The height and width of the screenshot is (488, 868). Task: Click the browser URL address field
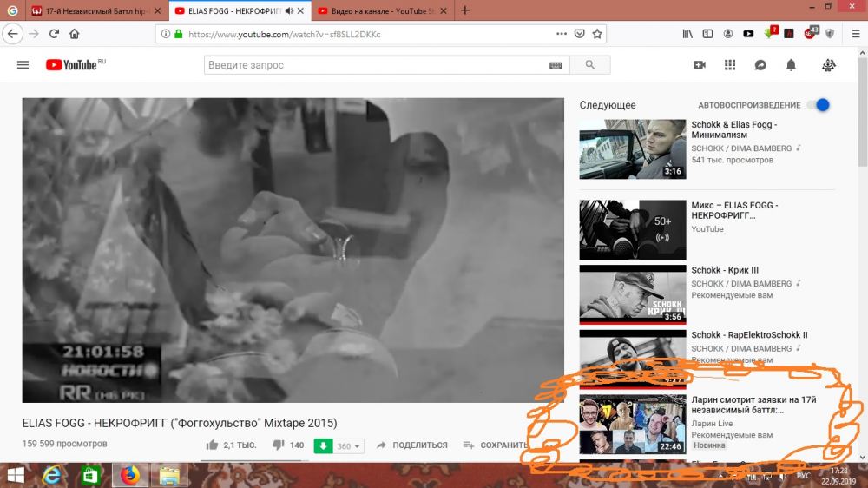click(x=365, y=34)
